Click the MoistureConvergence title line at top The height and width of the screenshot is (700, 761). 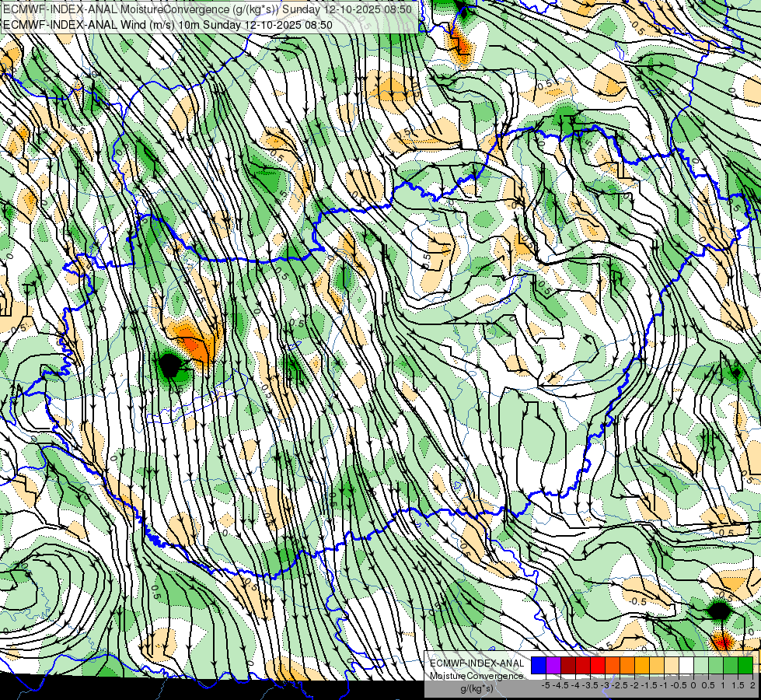pos(208,9)
